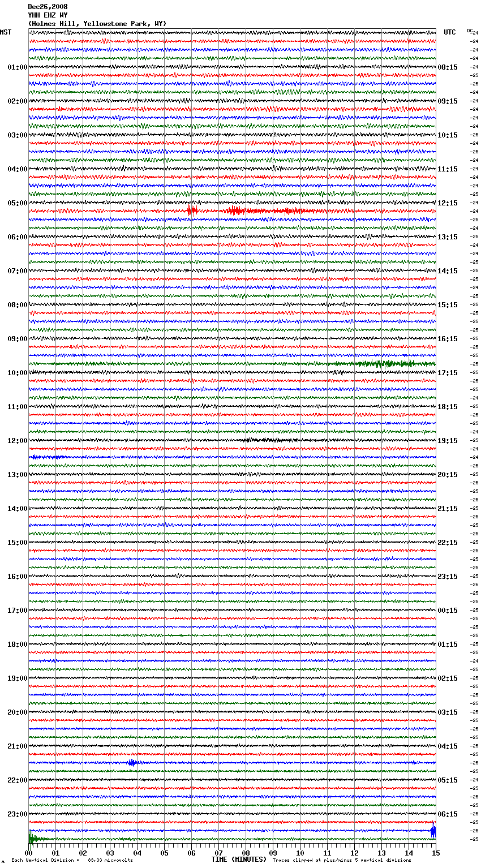Click the 21:15 UTC time label

click(x=448, y=509)
